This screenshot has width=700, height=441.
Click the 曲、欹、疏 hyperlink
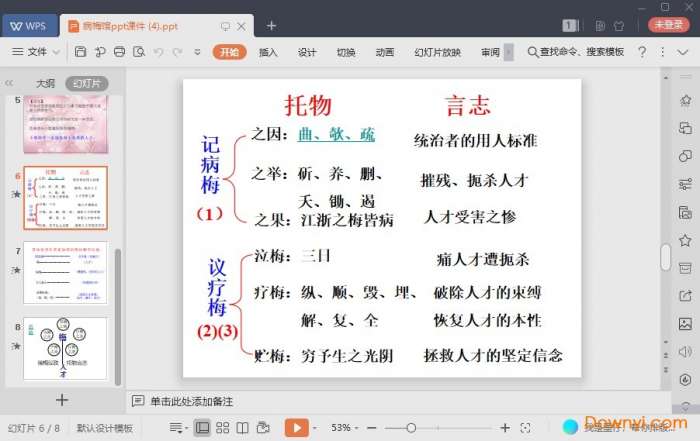(336, 134)
